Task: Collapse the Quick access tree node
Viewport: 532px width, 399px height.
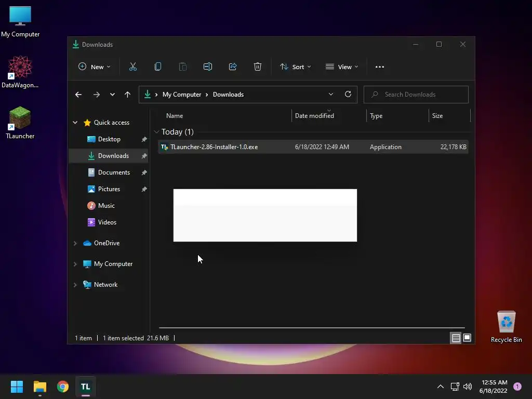Action: point(75,123)
